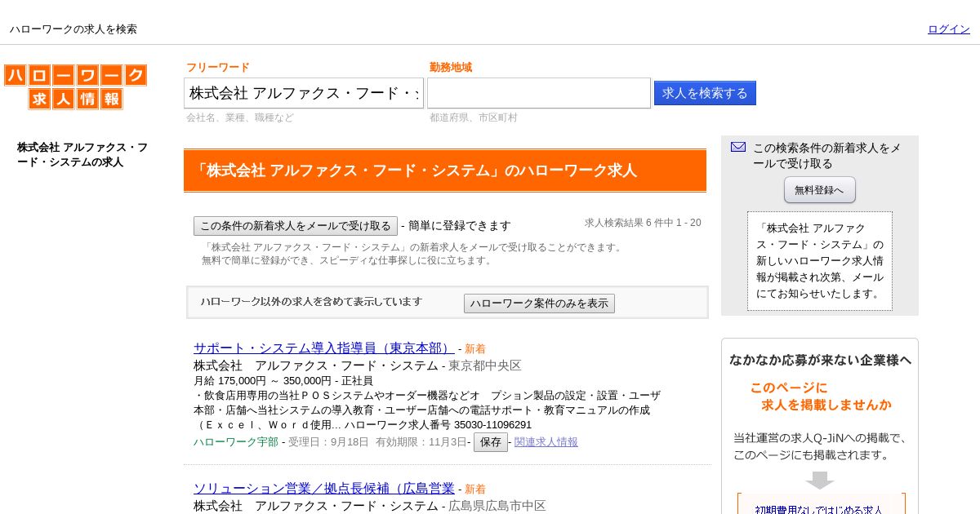Viewport: 980px width, 514px height.
Task: Click 初期費用なしではじめる求人 banner
Action: point(821,503)
